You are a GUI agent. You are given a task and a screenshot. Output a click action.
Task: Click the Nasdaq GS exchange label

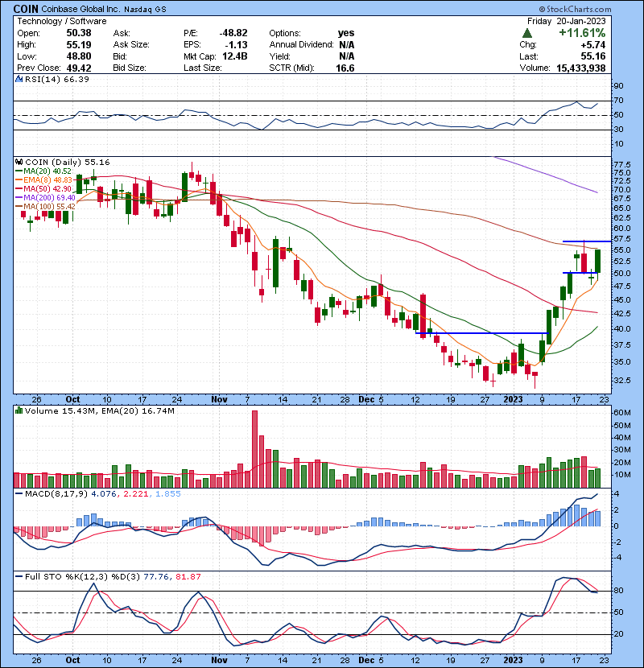145,10
